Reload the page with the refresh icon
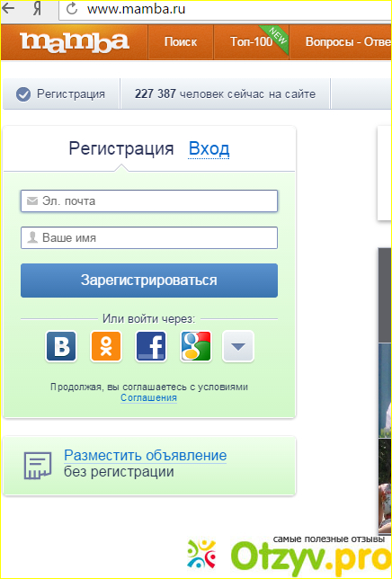Screen dimensions: 392x579 (72, 8)
